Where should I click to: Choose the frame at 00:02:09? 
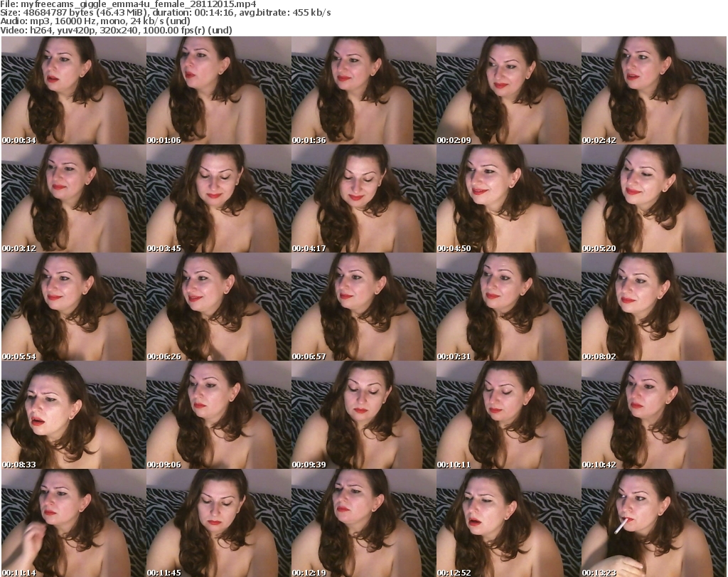point(508,90)
